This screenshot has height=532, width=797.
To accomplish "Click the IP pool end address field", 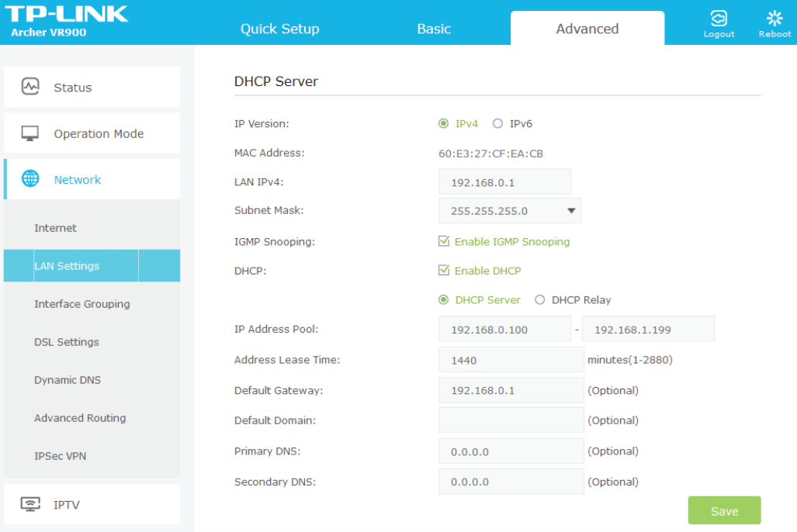I will [x=648, y=330].
